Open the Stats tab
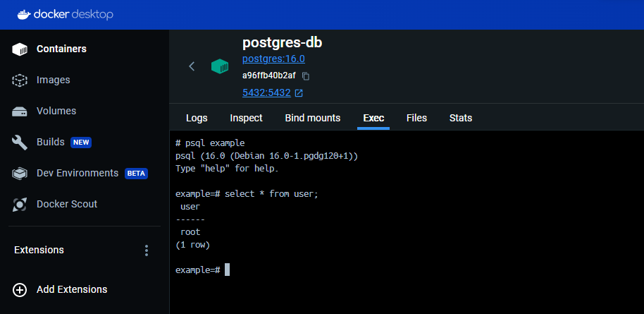Image resolution: width=644 pixels, height=314 pixels. (x=460, y=118)
